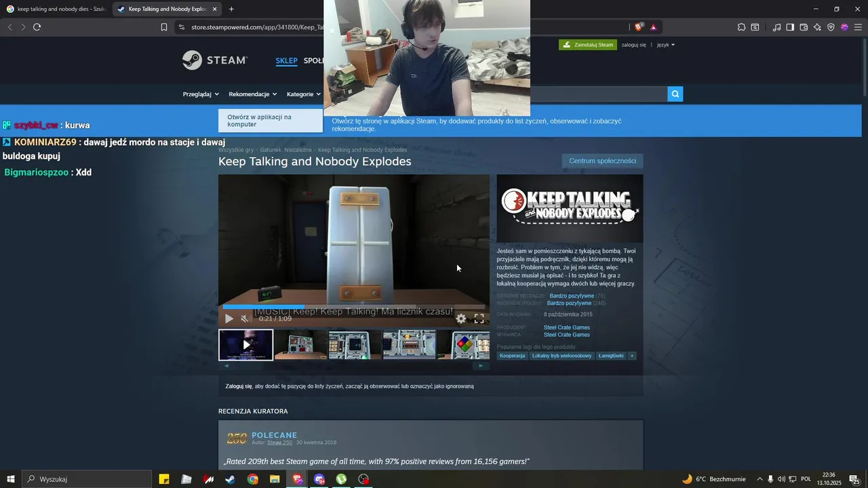Click developer Steel Crate Games link
The height and width of the screenshot is (488, 868).
(x=567, y=328)
